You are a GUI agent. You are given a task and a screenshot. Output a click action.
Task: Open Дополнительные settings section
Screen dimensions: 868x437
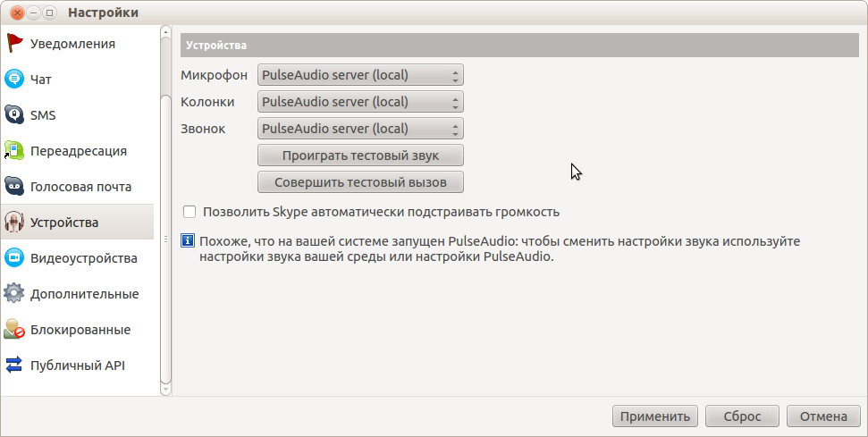tap(85, 294)
